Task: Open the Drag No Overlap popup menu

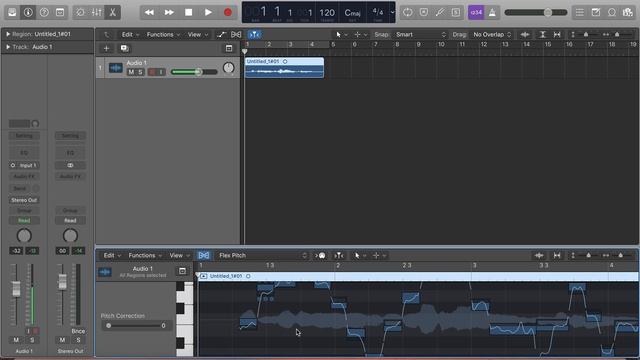Action: 491,35
